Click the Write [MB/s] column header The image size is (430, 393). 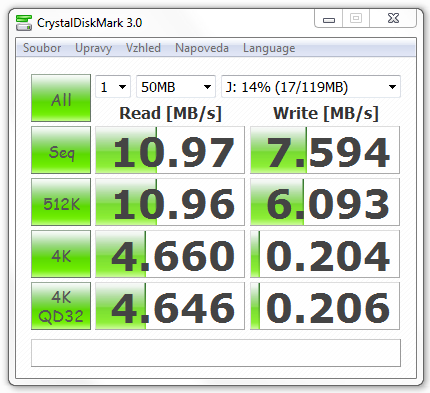[x=326, y=114]
